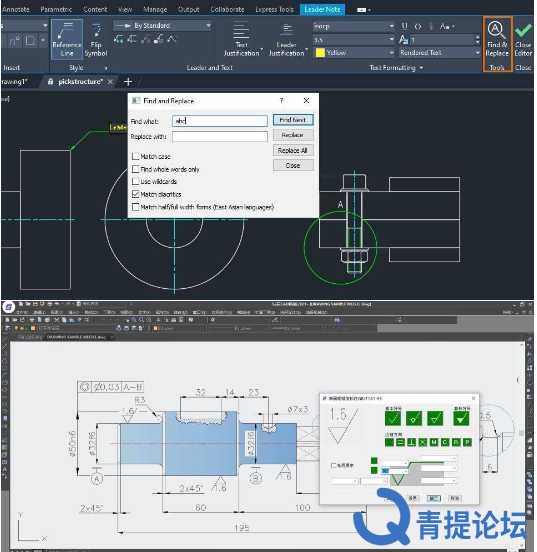Click the X lay direction icon

coord(423,442)
